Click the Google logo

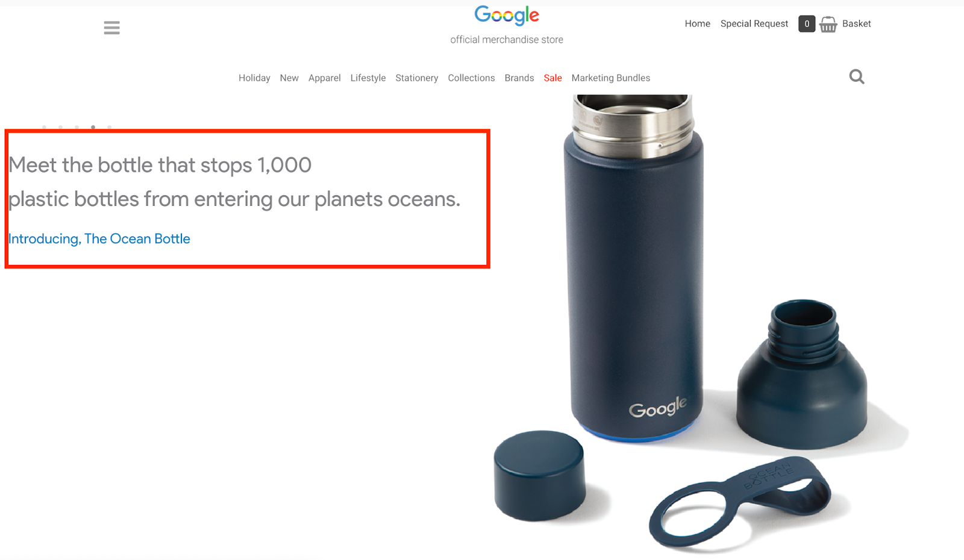point(507,15)
